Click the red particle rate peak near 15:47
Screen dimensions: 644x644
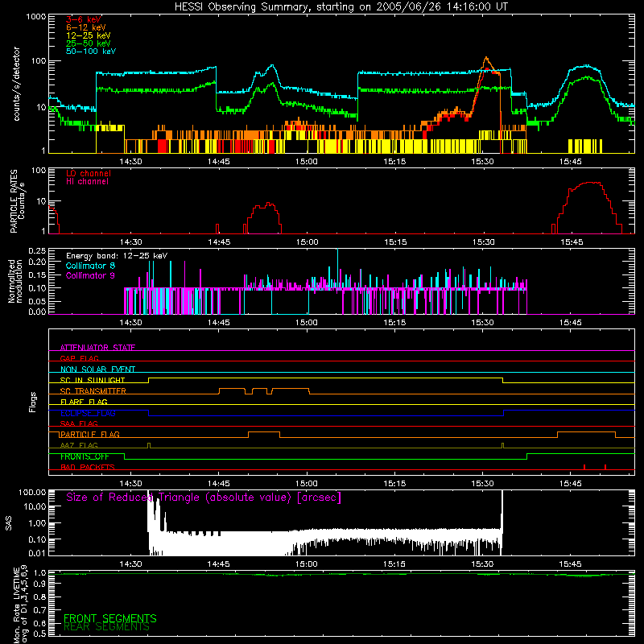pos(591,183)
